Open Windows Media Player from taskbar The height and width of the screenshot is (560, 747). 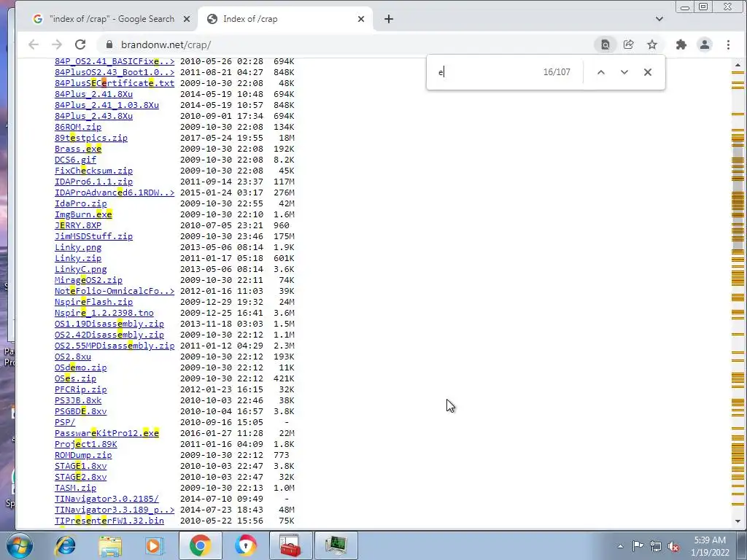coord(155,545)
